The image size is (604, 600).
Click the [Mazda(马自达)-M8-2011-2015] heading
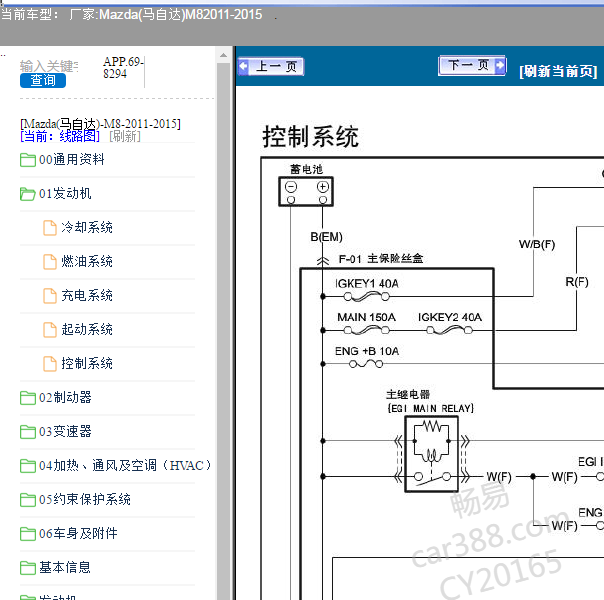(x=100, y=124)
